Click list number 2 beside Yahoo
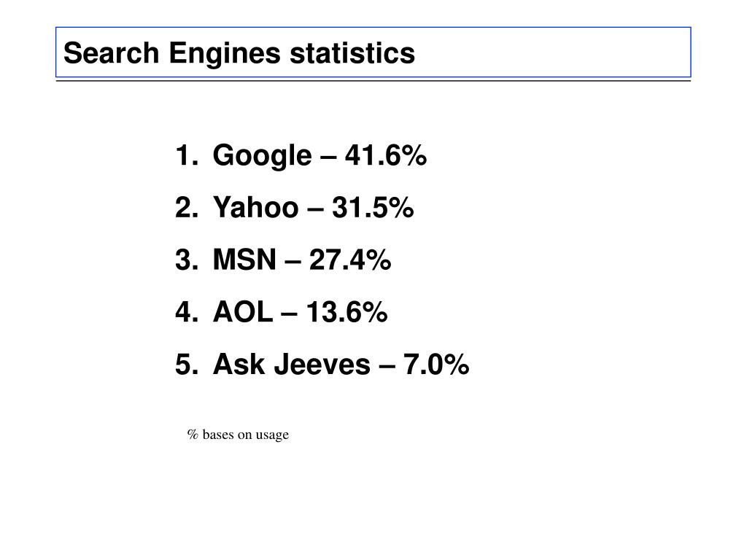This screenshot has height=560, width=747. (186, 208)
